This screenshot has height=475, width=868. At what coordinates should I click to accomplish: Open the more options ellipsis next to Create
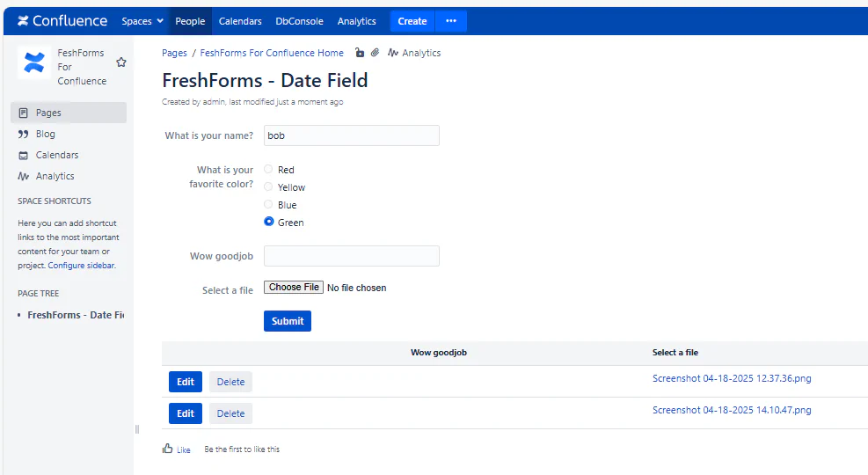click(x=451, y=21)
